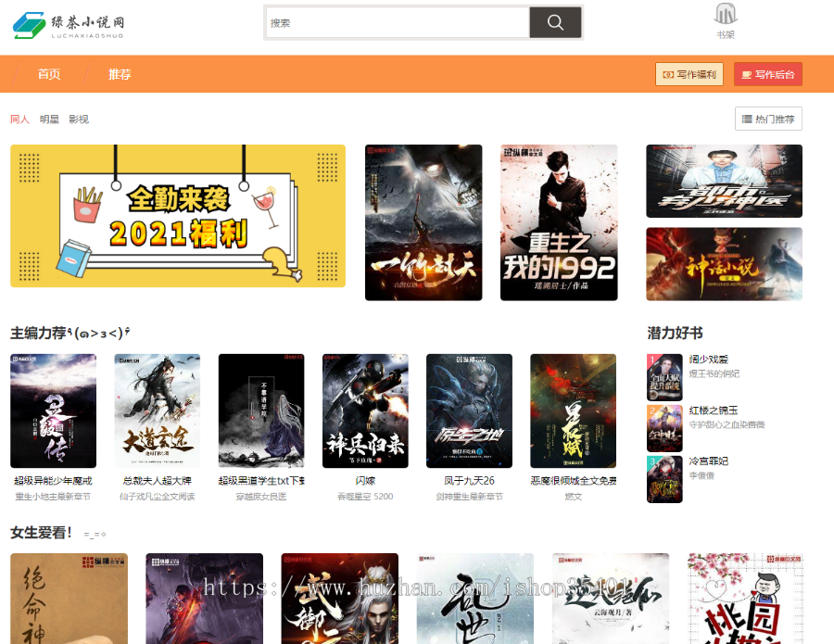Open the 全勤来袭 2021福利 banner
The height and width of the screenshot is (644, 834).
click(178, 216)
